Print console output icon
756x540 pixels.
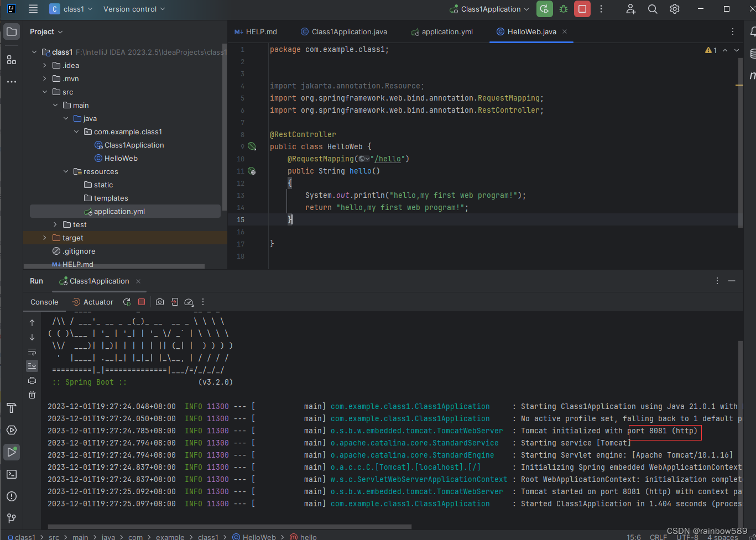(32, 380)
